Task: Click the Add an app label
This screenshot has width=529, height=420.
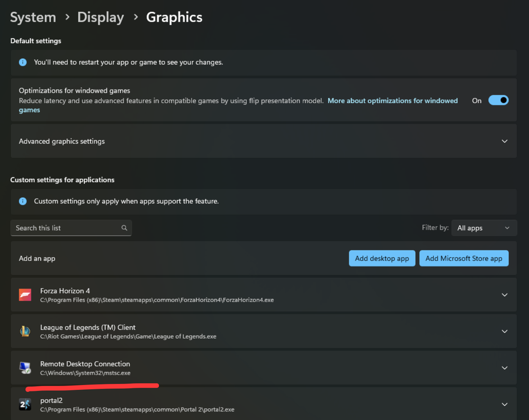Action: [x=37, y=258]
